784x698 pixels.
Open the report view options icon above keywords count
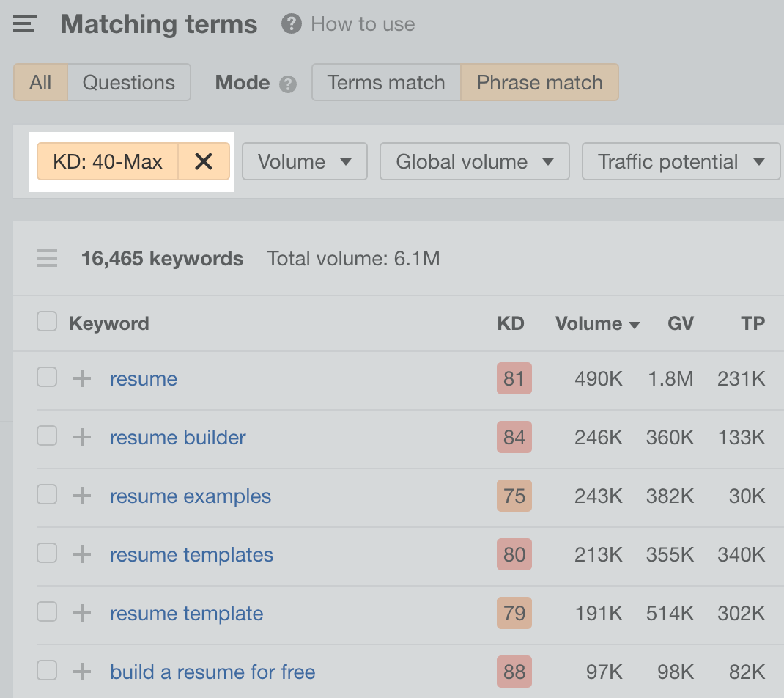click(x=46, y=258)
